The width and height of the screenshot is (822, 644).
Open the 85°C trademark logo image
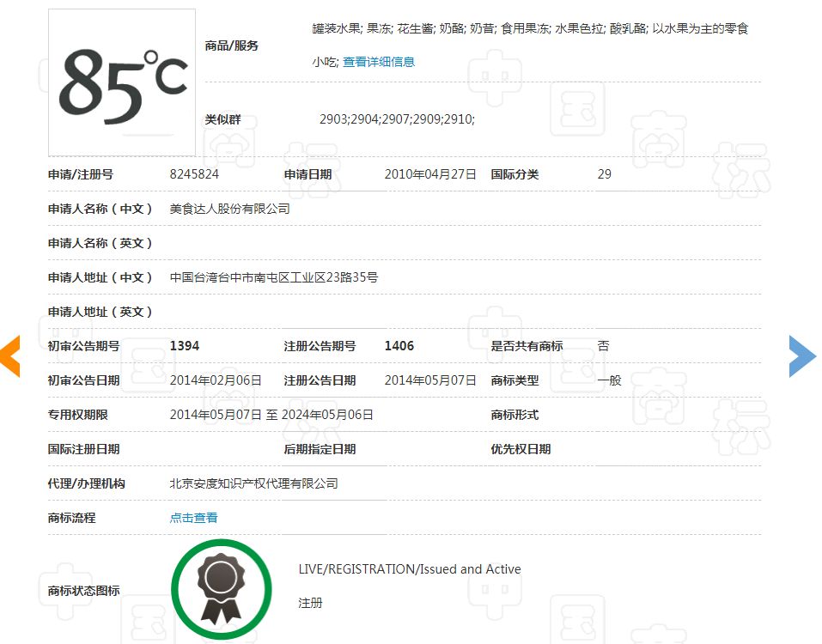point(122,82)
